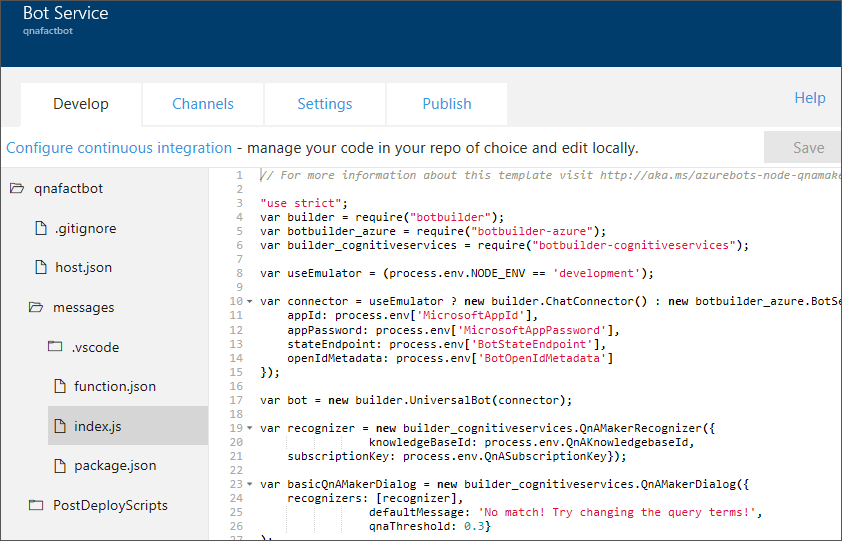The width and height of the screenshot is (842, 541).
Task: Click UniversalBot on line 17
Action: click(x=450, y=400)
